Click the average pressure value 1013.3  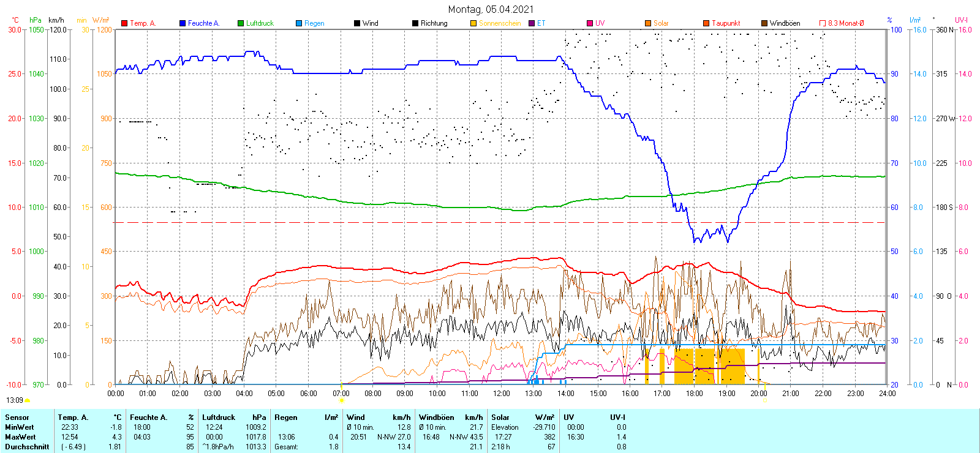pos(256,447)
